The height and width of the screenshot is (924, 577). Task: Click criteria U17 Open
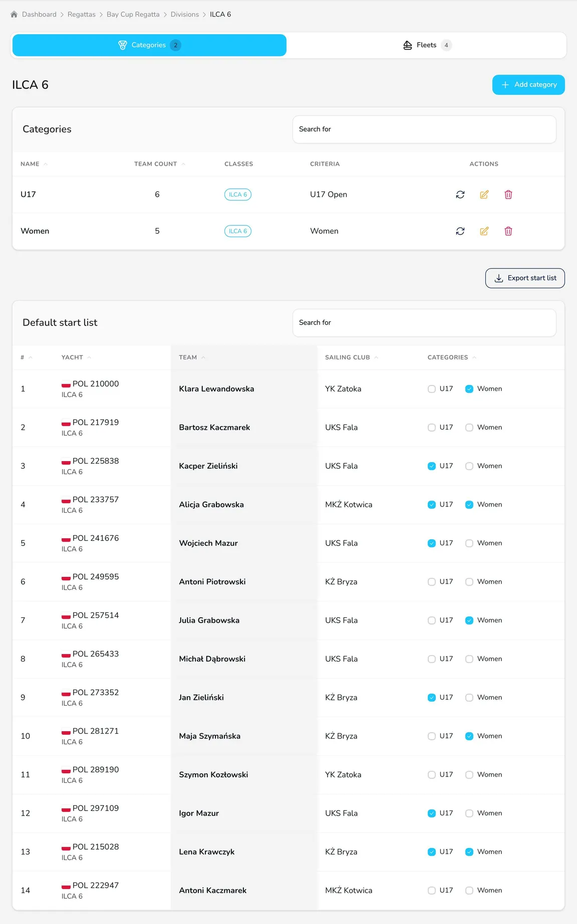[x=329, y=194]
